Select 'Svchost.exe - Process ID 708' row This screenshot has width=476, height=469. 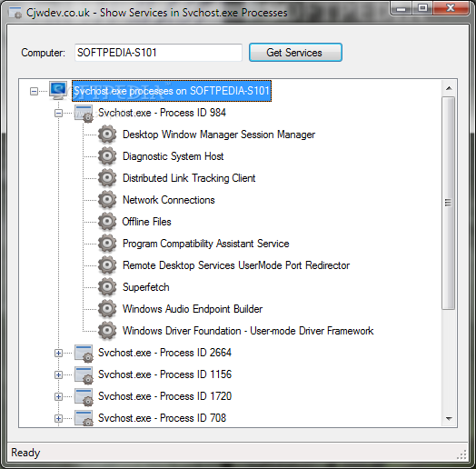click(x=162, y=418)
